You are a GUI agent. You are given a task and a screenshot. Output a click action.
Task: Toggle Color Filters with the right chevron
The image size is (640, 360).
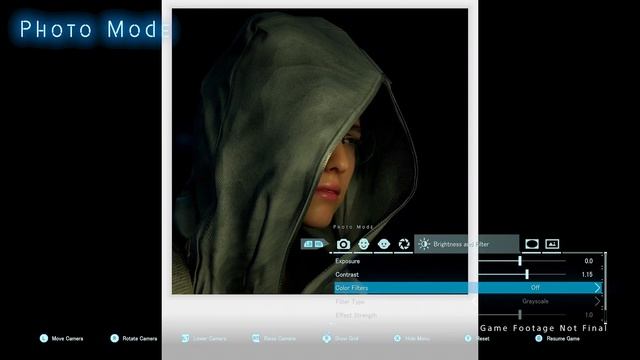pos(597,288)
